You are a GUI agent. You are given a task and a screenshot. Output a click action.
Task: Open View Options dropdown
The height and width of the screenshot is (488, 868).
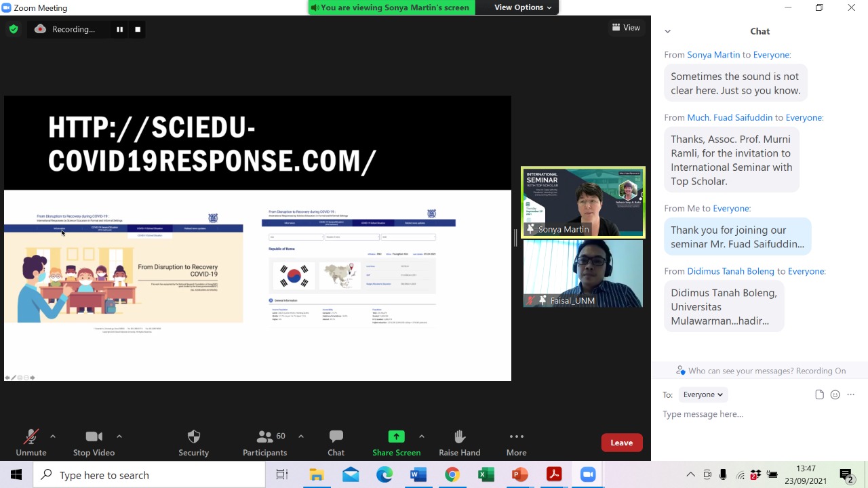point(522,7)
